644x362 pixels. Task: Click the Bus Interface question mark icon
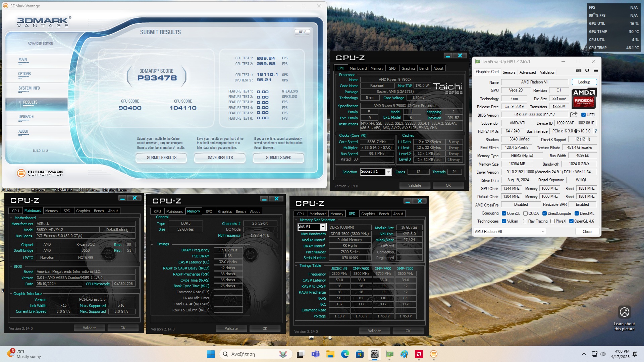[x=596, y=131]
